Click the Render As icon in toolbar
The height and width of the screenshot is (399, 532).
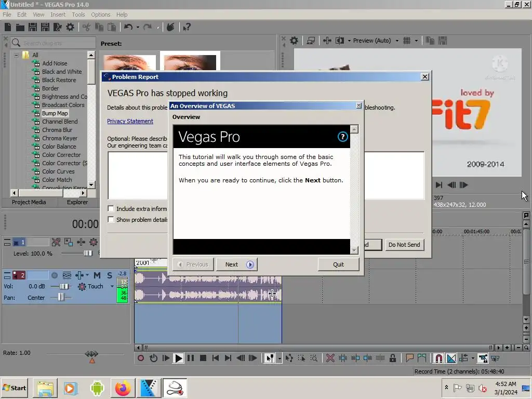[x=58, y=27]
